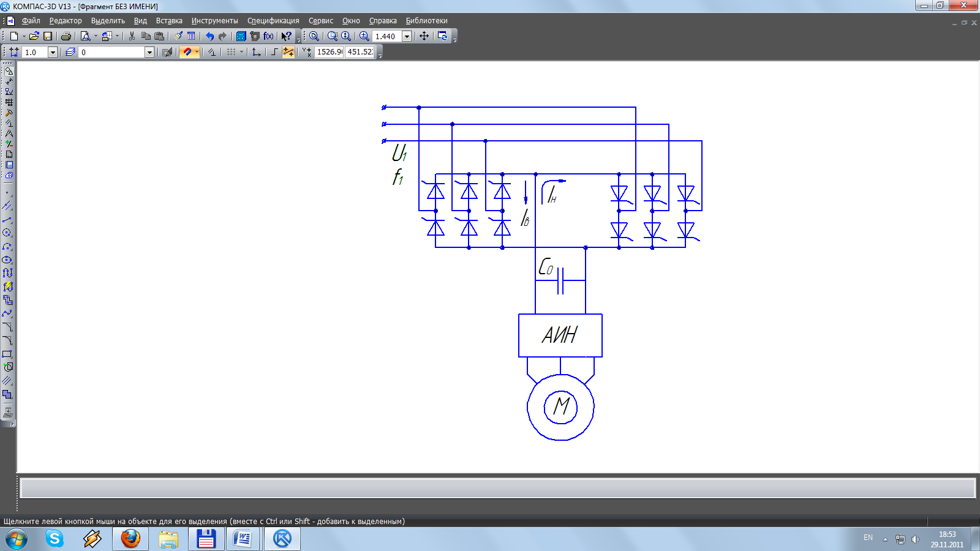Viewport: 980px width, 551px height.
Task: Open the New document dropdown arrow
Action: pyautogui.click(x=24, y=36)
